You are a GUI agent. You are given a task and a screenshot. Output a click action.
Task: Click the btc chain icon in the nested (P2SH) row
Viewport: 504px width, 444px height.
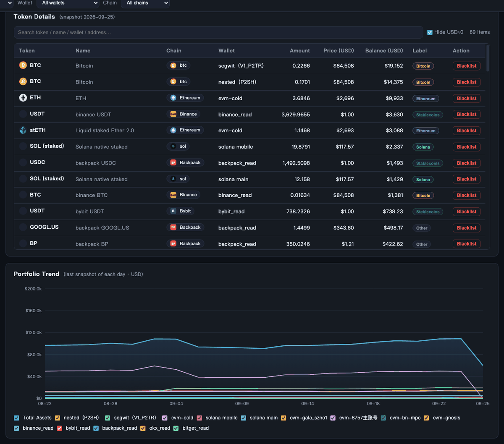click(x=173, y=81)
